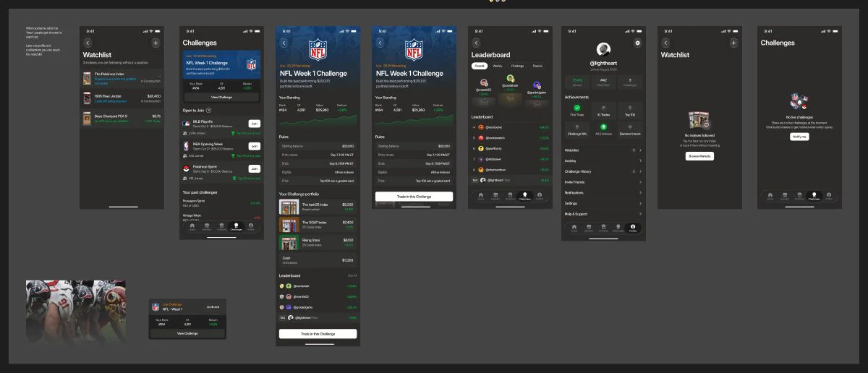Click Browse Markets on empty Watchlist
This screenshot has width=868, height=373.
point(699,156)
